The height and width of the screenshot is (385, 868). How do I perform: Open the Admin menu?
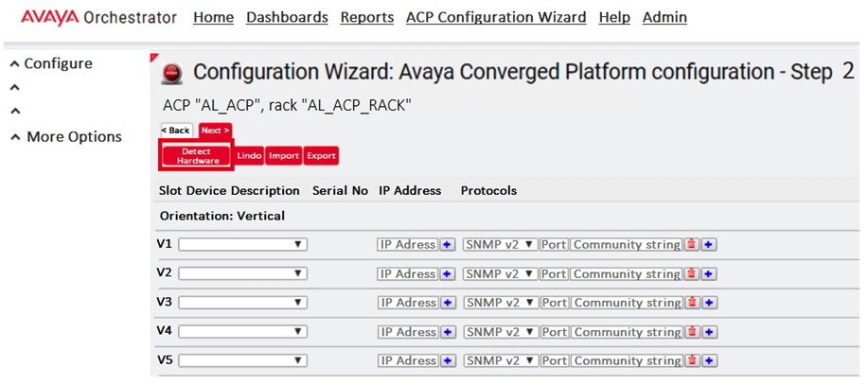pyautogui.click(x=664, y=18)
